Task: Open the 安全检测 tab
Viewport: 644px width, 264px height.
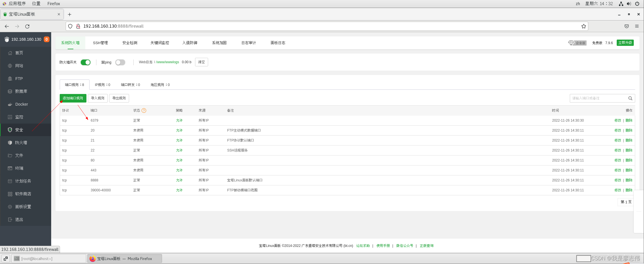Action: pos(130,43)
